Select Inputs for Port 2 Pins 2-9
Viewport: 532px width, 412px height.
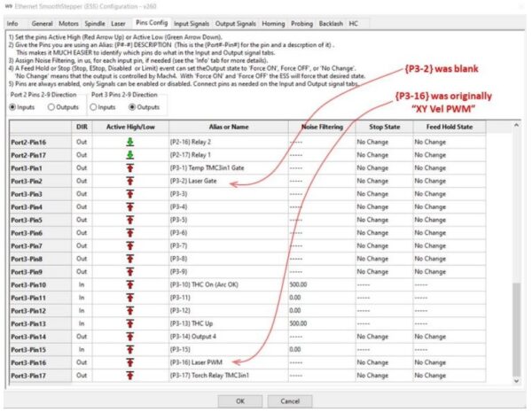13,107
